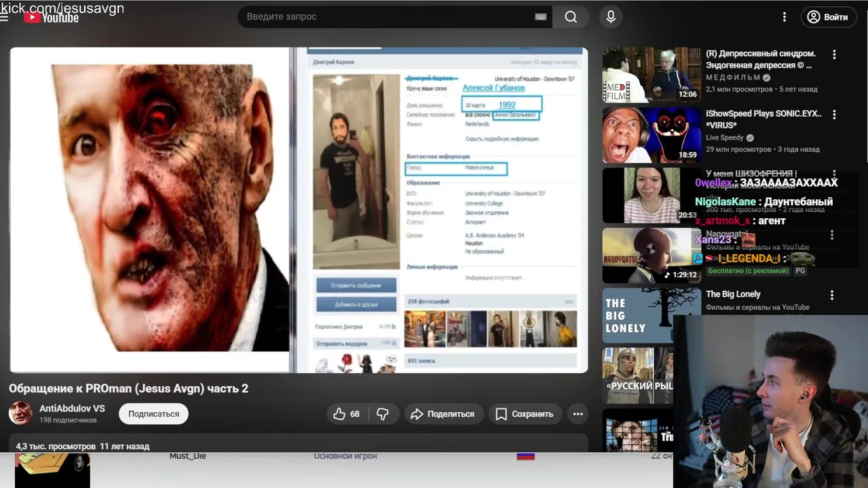Open AntiAbdulov VS channel avatar
The height and width of the screenshot is (488, 868).
click(x=20, y=413)
